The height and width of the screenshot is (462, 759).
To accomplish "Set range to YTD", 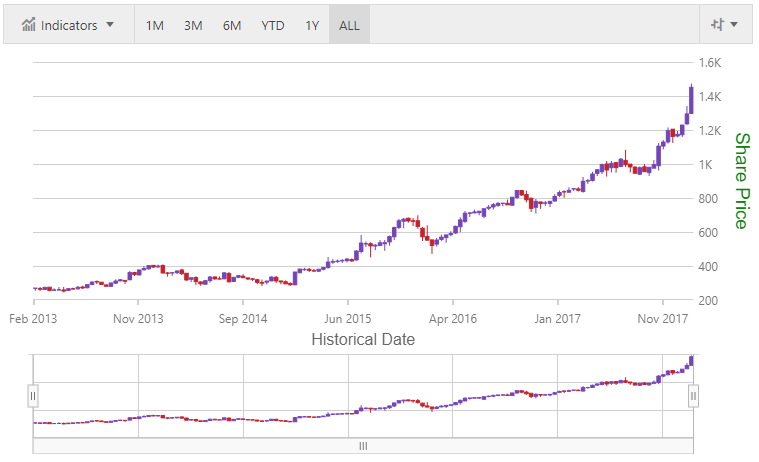I will (x=272, y=25).
